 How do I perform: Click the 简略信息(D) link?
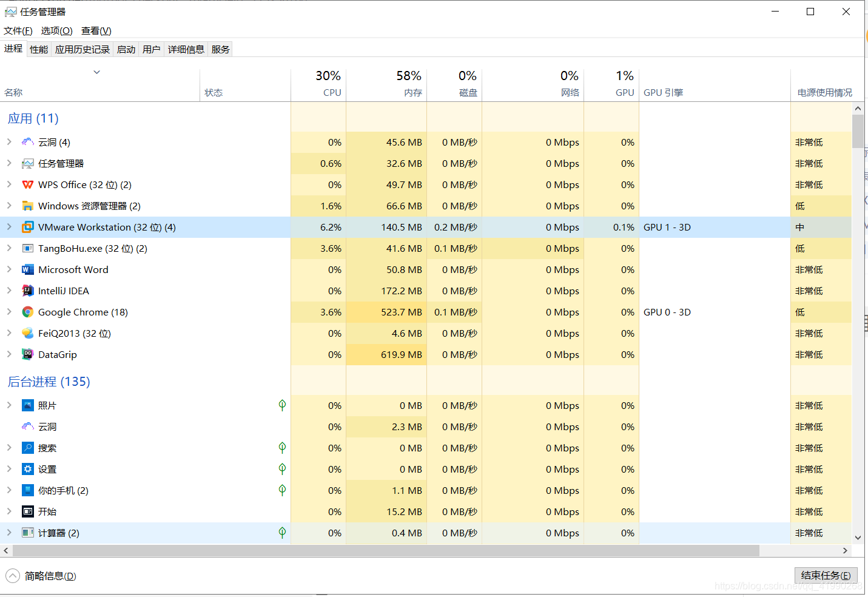tap(50, 576)
